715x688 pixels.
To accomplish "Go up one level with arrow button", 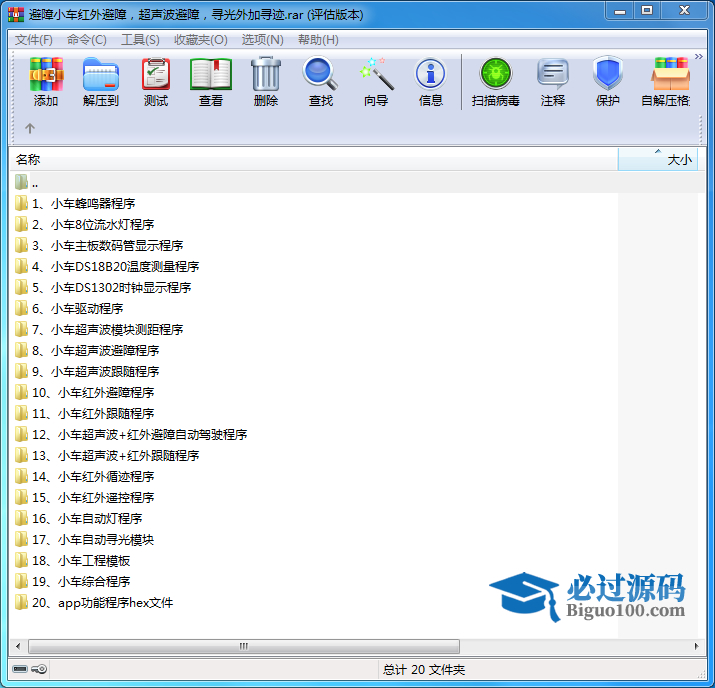I will click(x=30, y=128).
